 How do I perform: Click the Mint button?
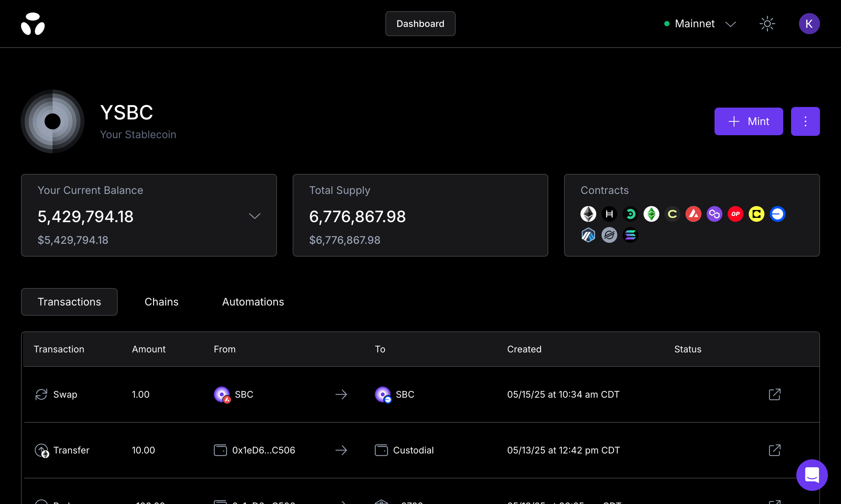749,121
